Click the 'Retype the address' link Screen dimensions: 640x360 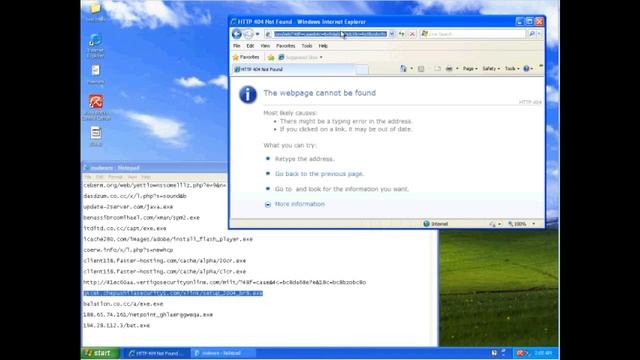[x=304, y=159]
